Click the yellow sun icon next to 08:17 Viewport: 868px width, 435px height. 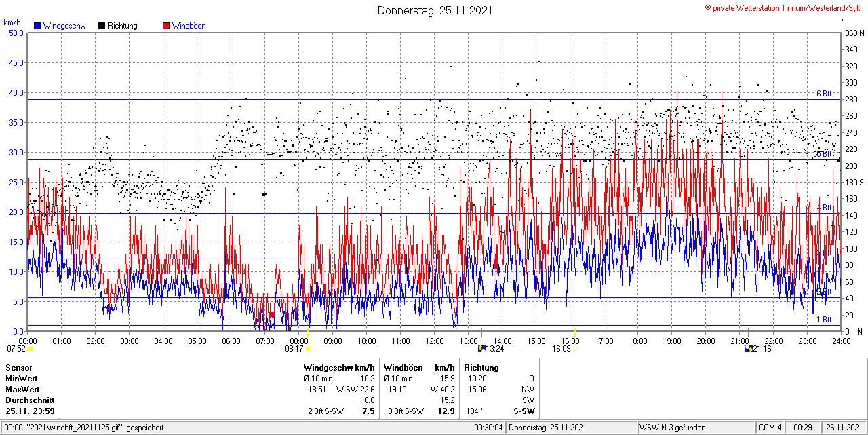coord(309,349)
